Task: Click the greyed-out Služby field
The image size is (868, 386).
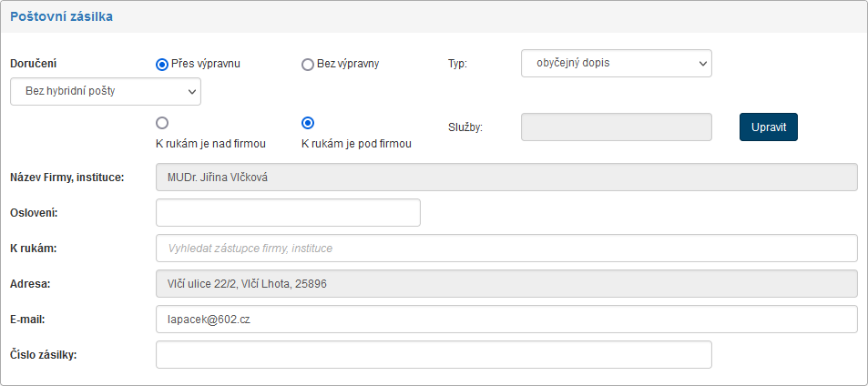Action: coord(616,127)
